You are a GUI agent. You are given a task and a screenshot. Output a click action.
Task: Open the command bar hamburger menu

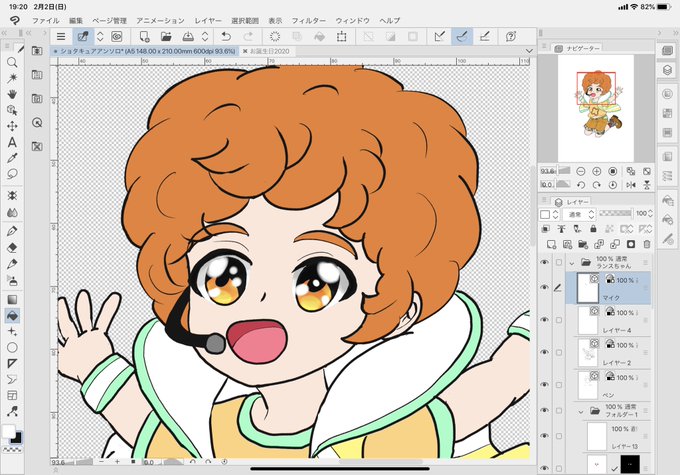61,37
